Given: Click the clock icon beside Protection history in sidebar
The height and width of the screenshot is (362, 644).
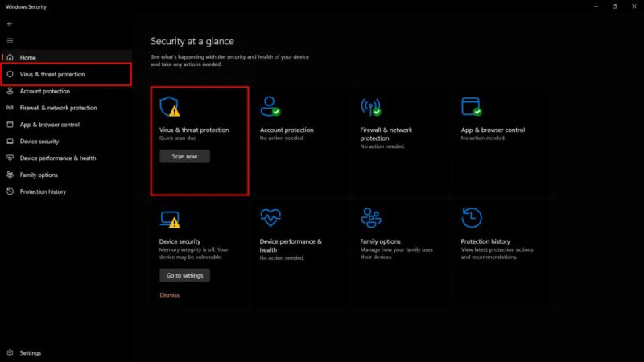Looking at the screenshot, I should coord(10,191).
